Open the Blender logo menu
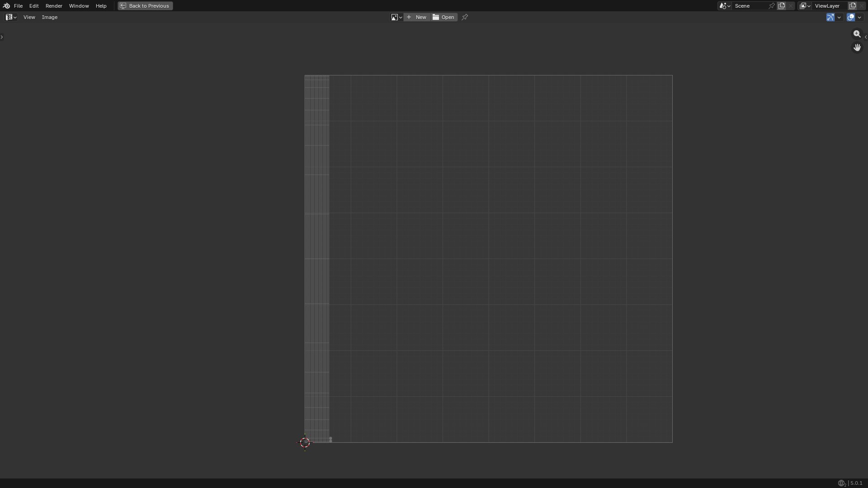The width and height of the screenshot is (868, 488). [6, 6]
